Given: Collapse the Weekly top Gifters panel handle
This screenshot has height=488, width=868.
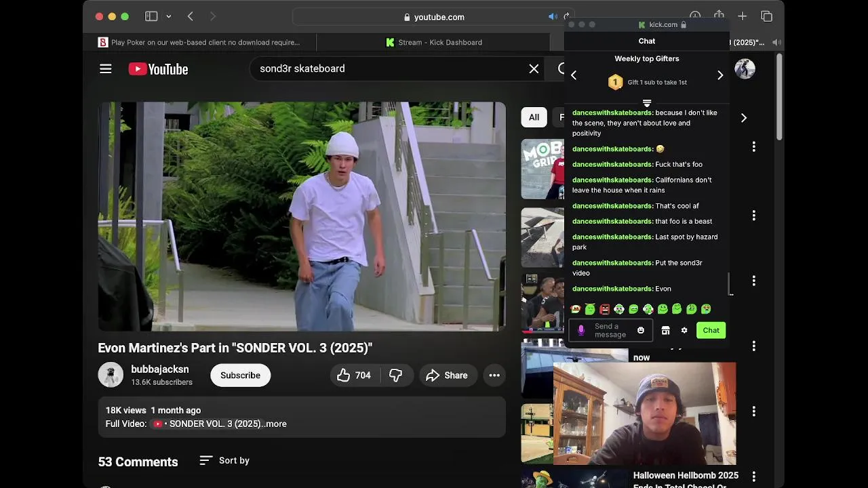Looking at the screenshot, I should click(647, 103).
